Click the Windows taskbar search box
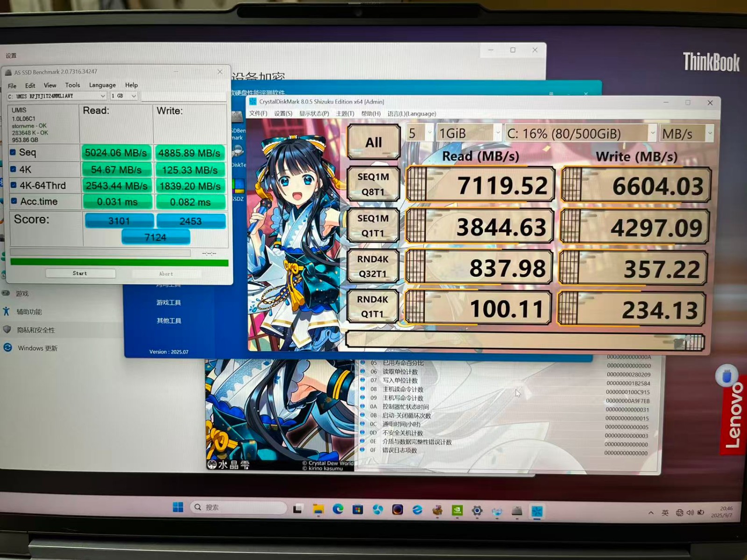 [239, 508]
